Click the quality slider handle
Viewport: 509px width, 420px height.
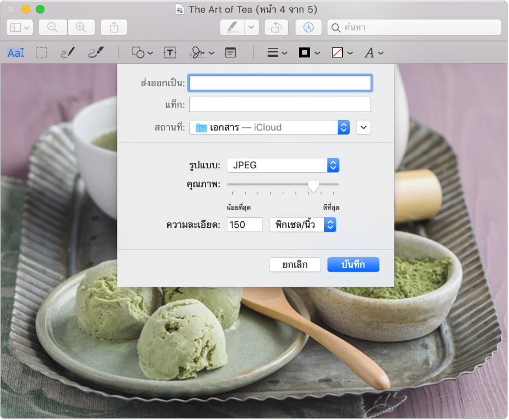313,186
